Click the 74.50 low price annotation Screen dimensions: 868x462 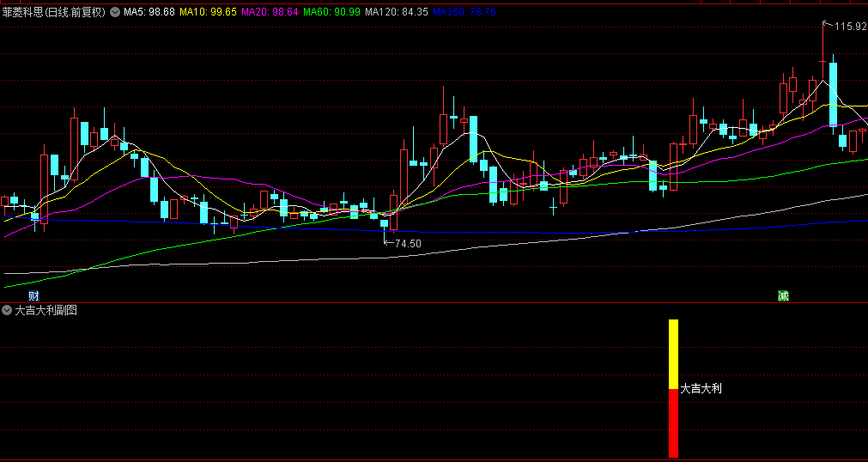click(408, 243)
